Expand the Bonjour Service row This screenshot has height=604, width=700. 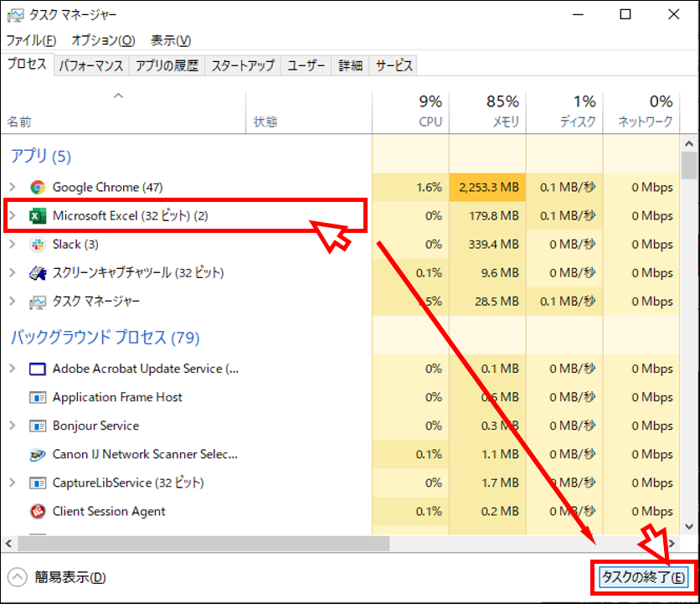point(13,426)
